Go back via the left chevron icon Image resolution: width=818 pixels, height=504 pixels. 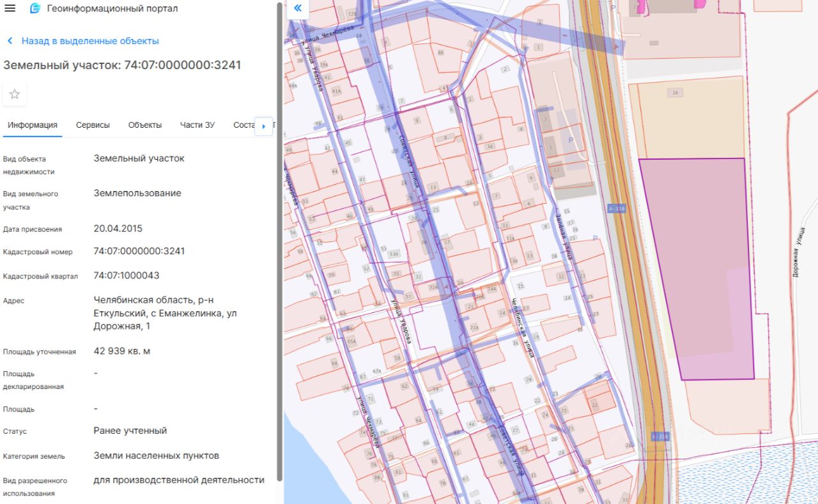[10, 41]
